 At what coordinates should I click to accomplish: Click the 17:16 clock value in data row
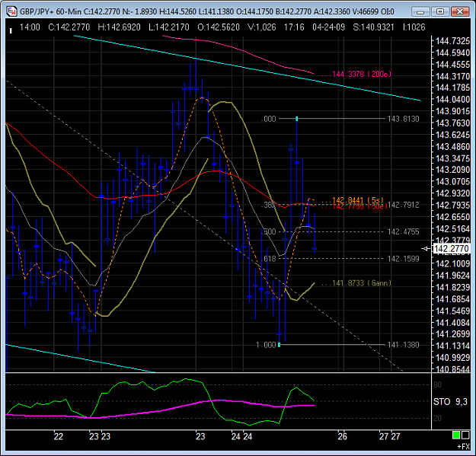(x=294, y=27)
